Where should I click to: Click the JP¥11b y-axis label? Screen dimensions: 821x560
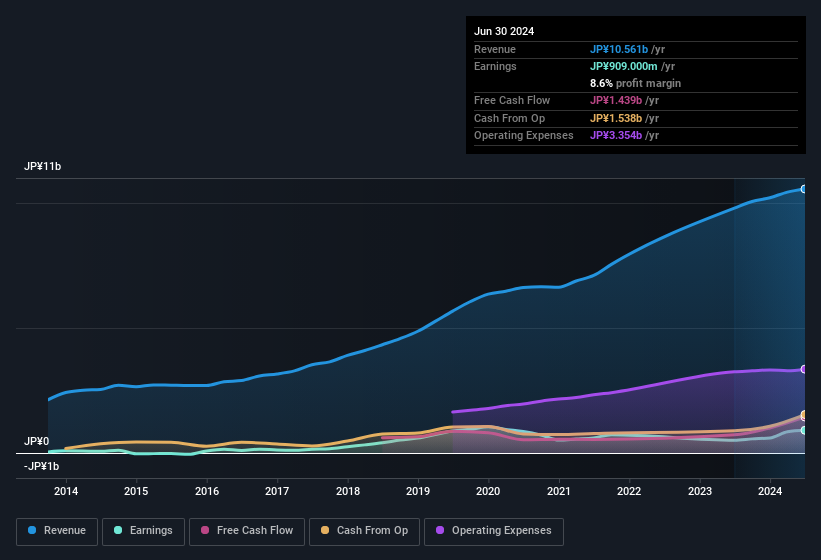42,166
